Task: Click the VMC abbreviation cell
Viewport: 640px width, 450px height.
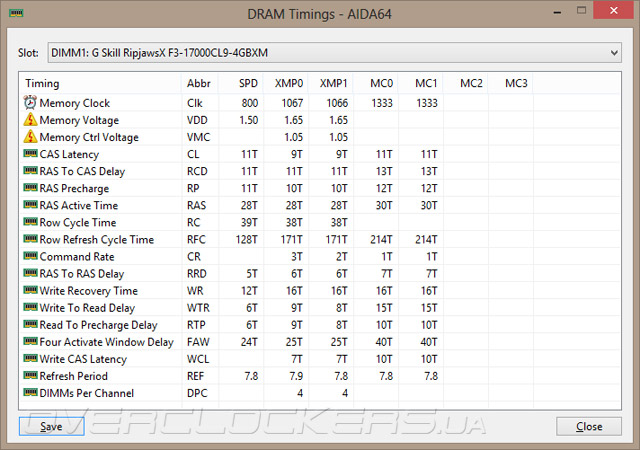Action: (198, 137)
